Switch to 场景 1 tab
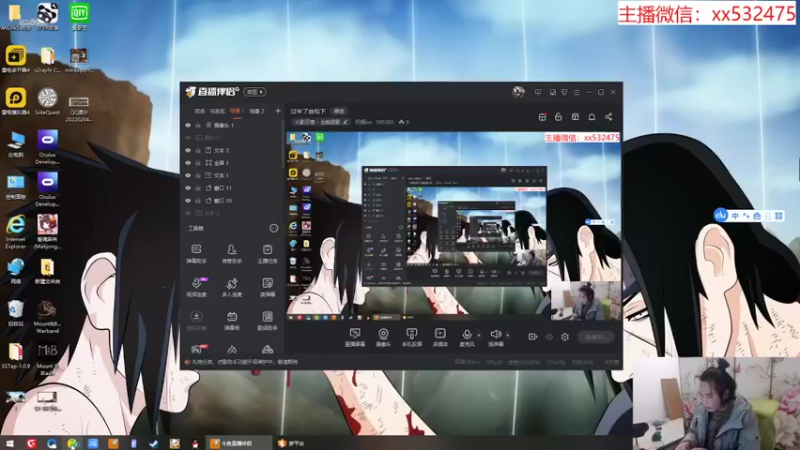This screenshot has width=800, height=450. point(237,111)
